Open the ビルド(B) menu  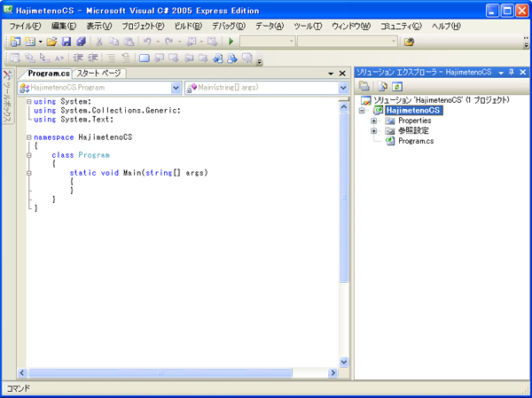tap(188, 27)
